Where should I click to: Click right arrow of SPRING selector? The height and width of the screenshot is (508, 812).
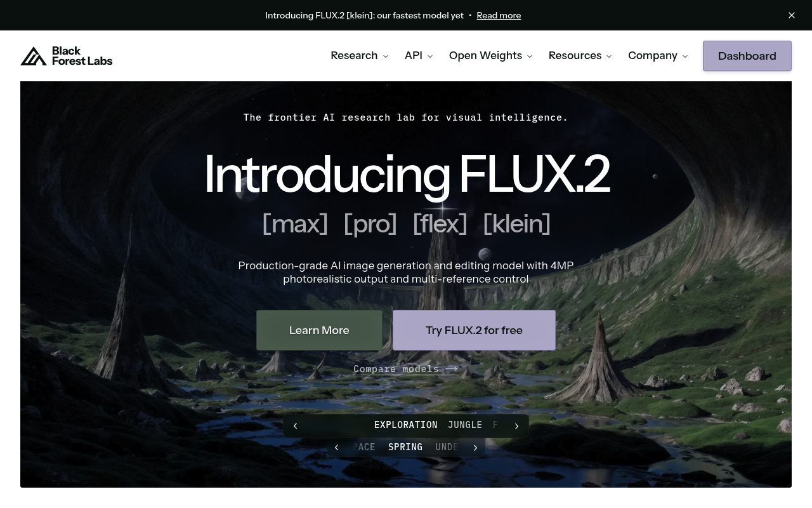(x=475, y=448)
